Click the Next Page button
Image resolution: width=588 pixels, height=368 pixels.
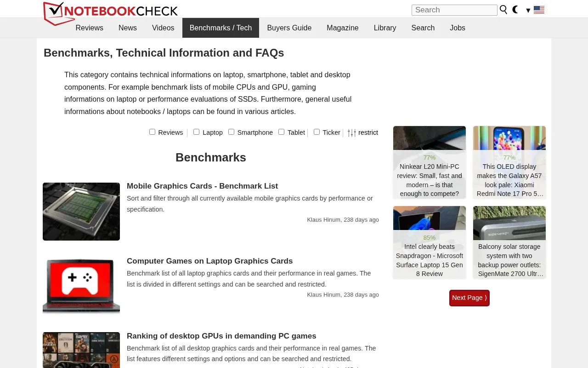469,298
